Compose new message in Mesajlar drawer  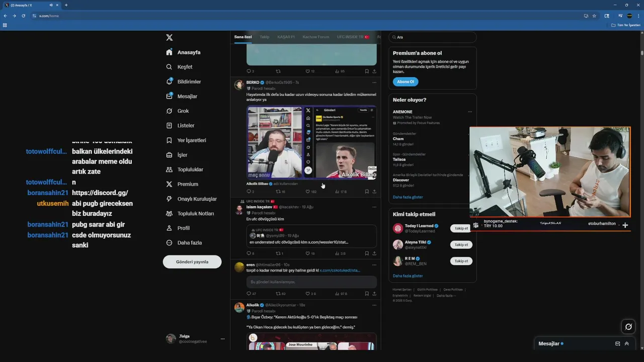618,344
